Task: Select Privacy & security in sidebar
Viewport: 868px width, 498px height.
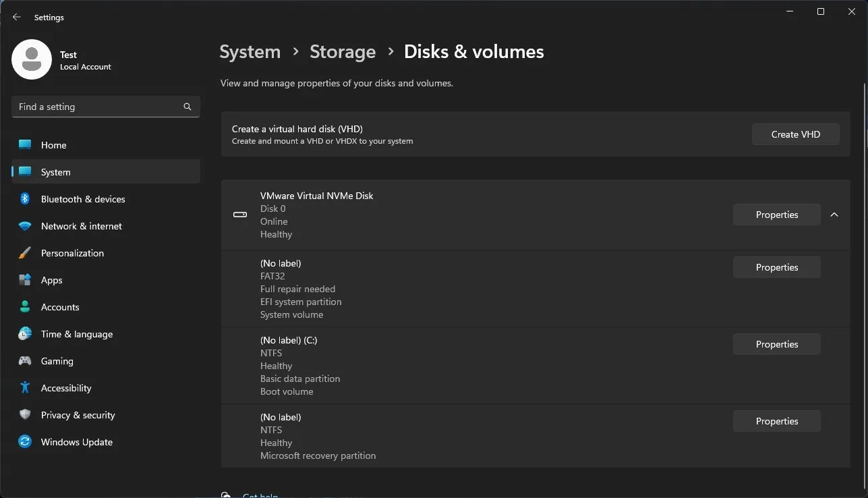Action: point(78,415)
